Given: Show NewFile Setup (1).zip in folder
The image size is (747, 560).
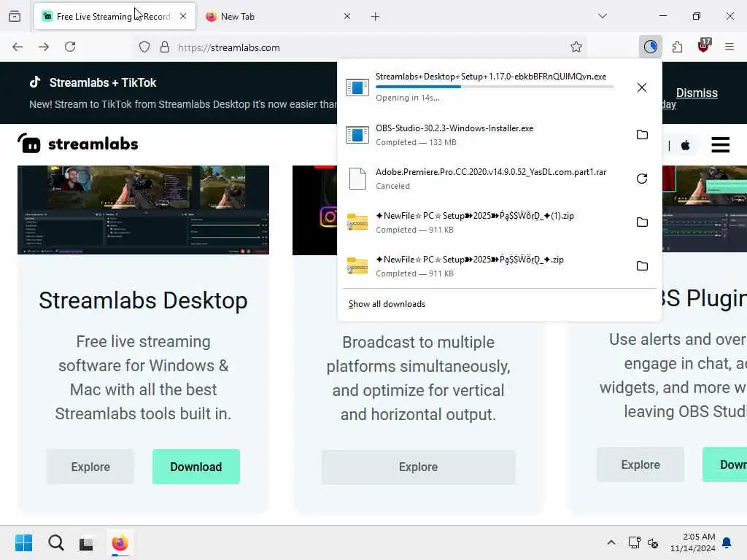Looking at the screenshot, I should 642,222.
